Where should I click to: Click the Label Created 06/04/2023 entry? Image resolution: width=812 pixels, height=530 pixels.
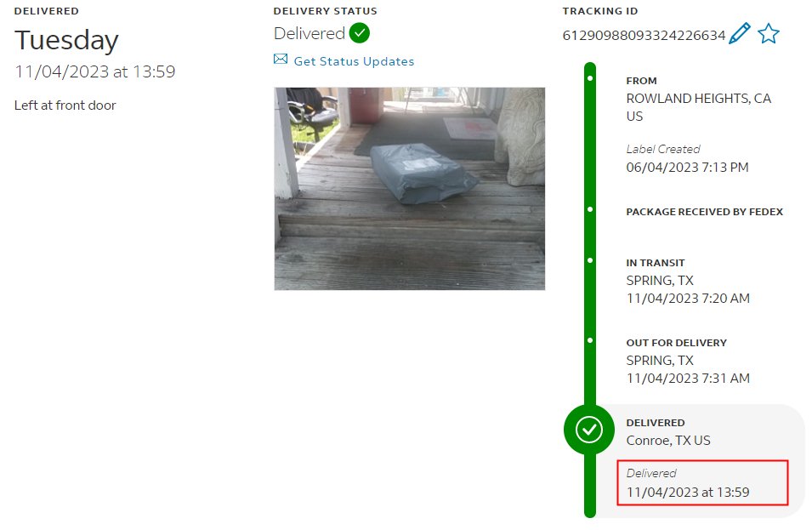click(687, 158)
